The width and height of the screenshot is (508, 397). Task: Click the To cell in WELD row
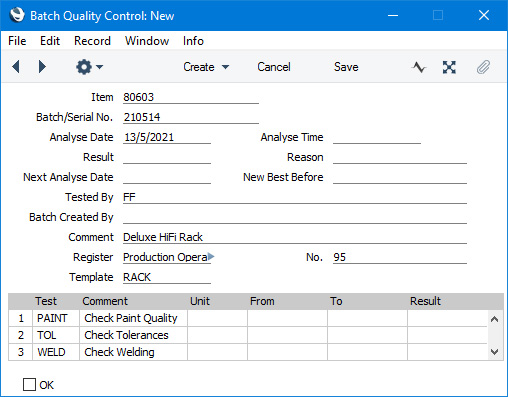click(367, 352)
